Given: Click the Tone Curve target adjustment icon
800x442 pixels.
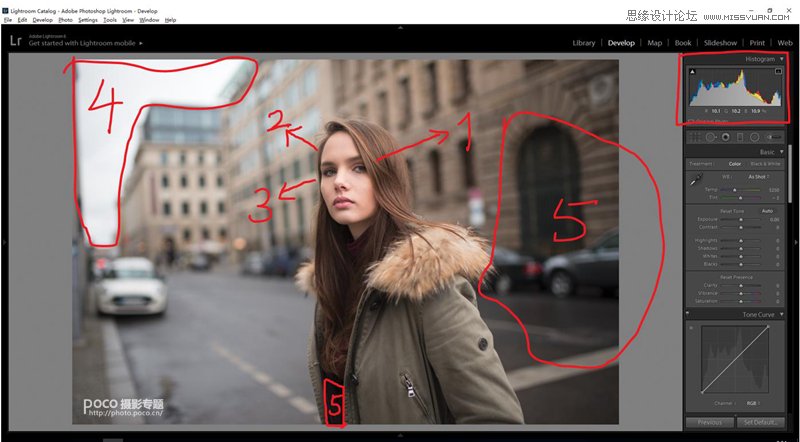Looking at the screenshot, I should [x=692, y=325].
